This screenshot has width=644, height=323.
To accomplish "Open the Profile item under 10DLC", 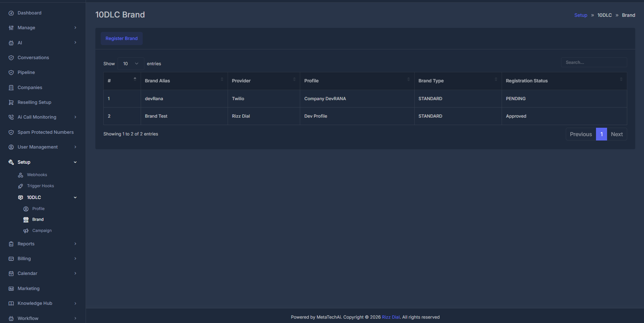I will coord(38,208).
